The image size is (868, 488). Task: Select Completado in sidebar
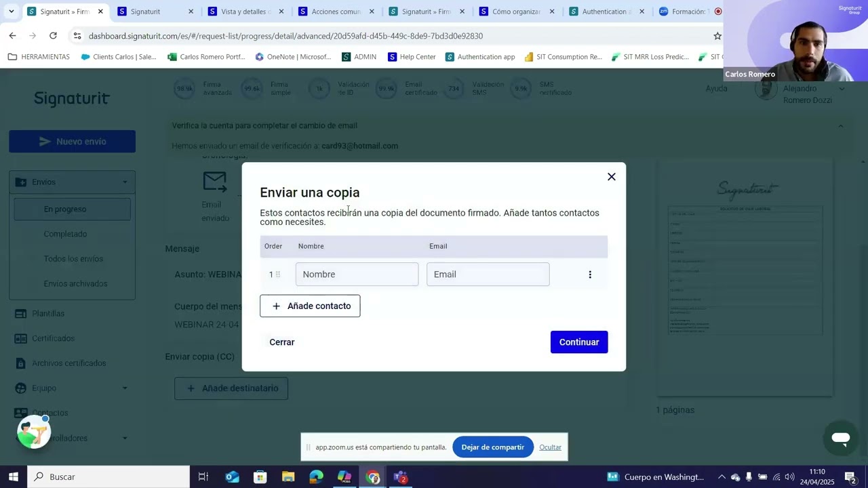pos(65,234)
